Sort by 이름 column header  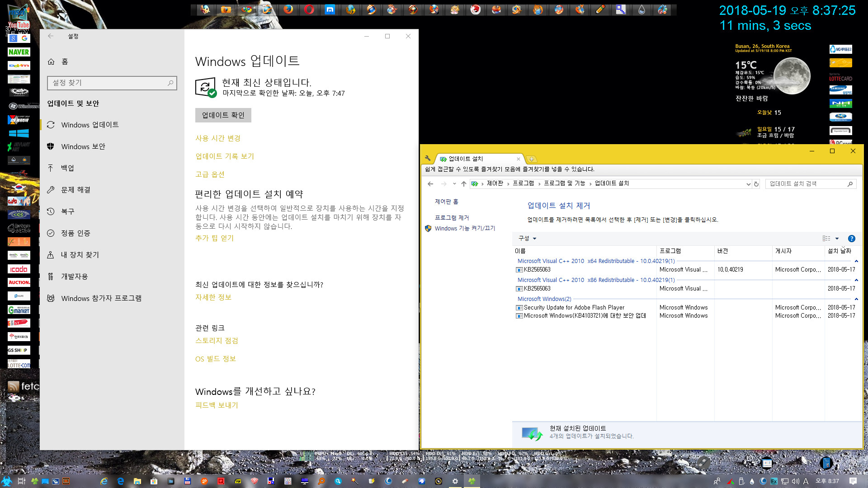coord(585,251)
